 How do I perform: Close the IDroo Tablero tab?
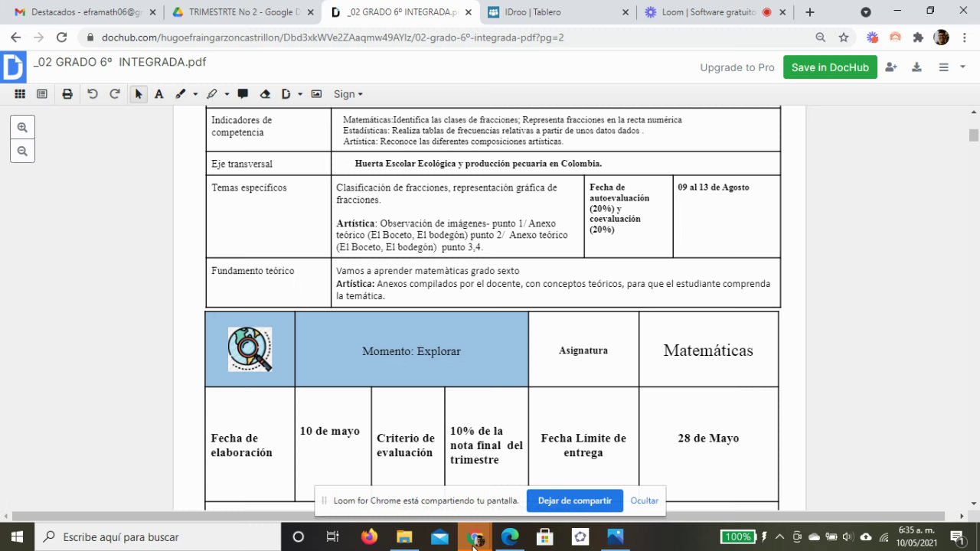(x=626, y=12)
